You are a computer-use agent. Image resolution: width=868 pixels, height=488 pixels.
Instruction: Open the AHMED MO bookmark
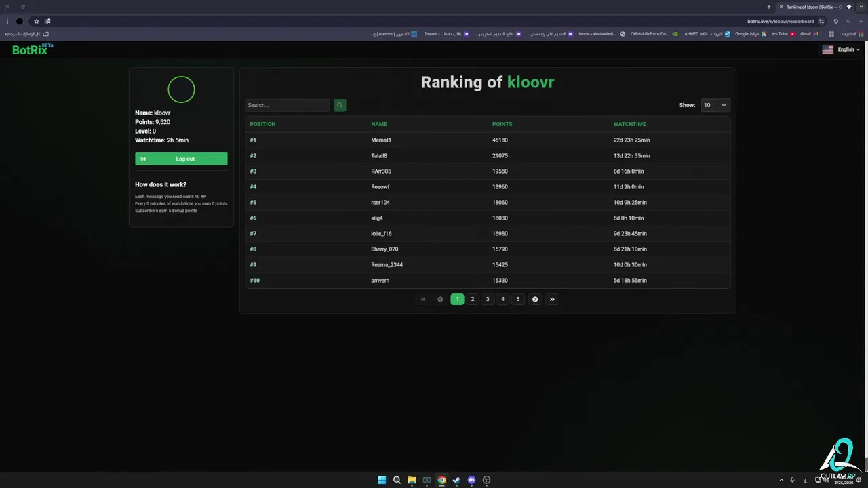pyautogui.click(x=707, y=34)
